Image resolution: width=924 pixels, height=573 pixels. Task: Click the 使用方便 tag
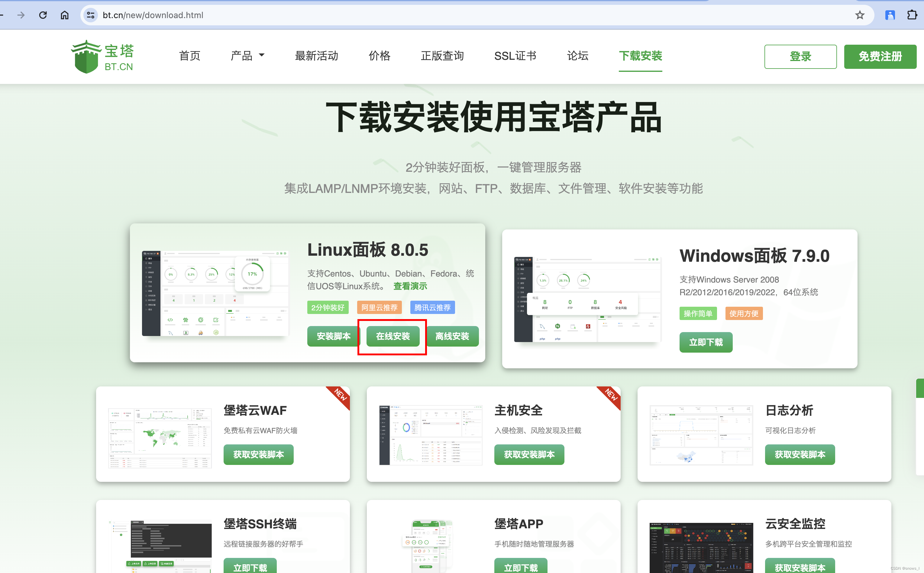point(744,313)
